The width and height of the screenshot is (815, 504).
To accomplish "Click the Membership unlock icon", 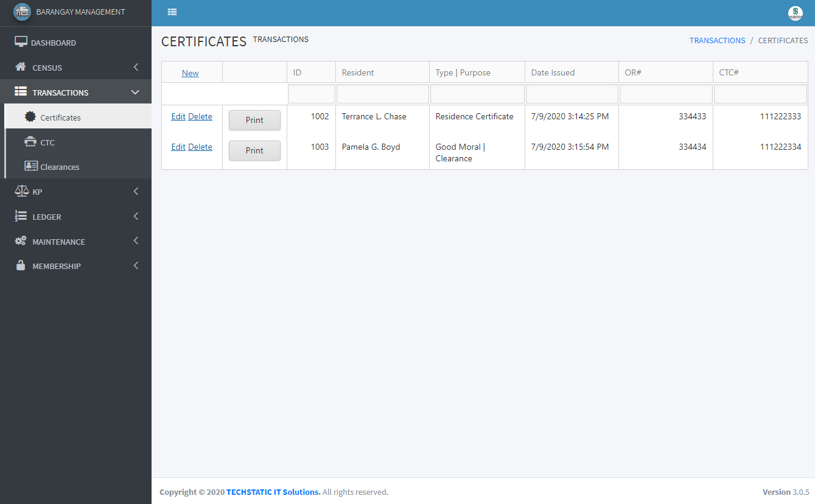I will click(x=21, y=266).
